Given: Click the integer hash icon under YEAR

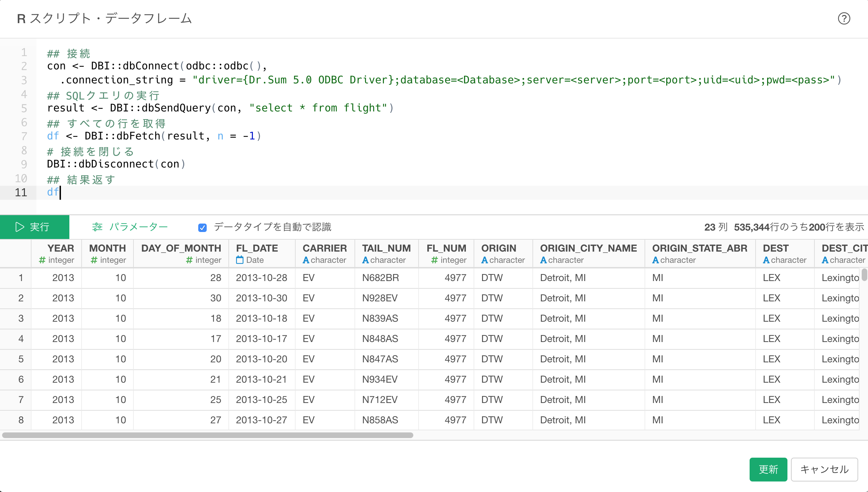Looking at the screenshot, I should point(42,260).
